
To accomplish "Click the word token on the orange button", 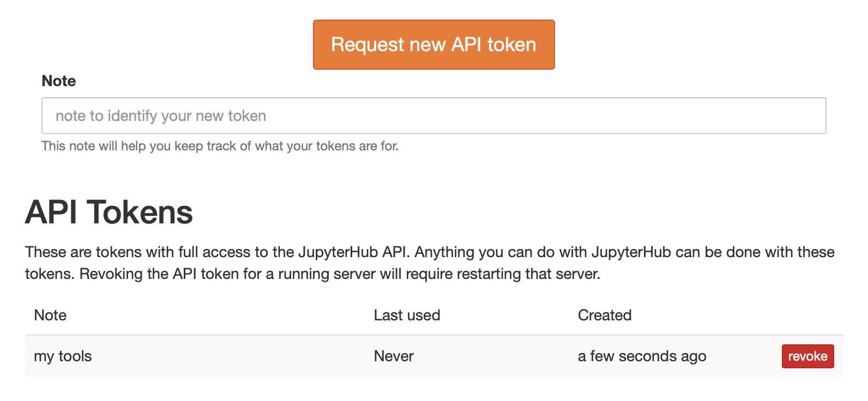I will [511, 45].
